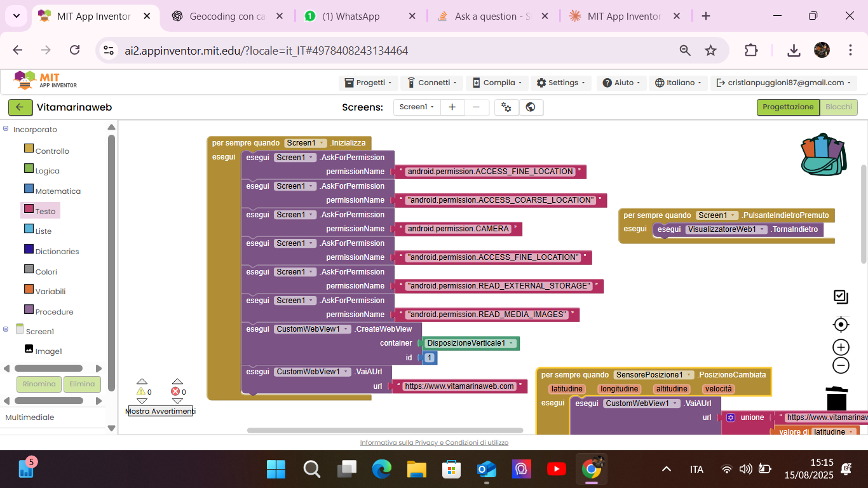Image resolution: width=868 pixels, height=488 pixels.
Task: Click the green back arrow button
Action: click(20, 107)
